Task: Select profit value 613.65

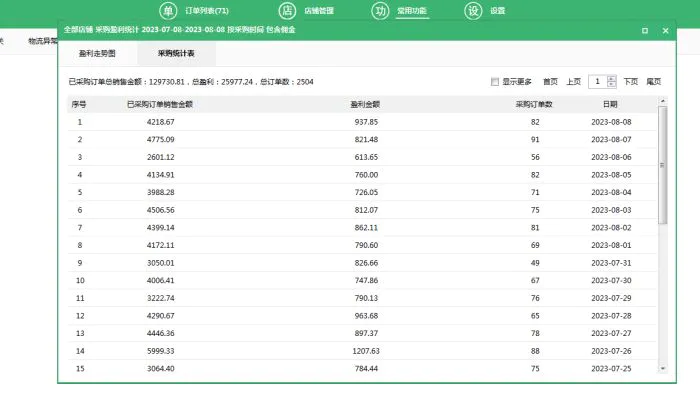Action: [x=366, y=157]
